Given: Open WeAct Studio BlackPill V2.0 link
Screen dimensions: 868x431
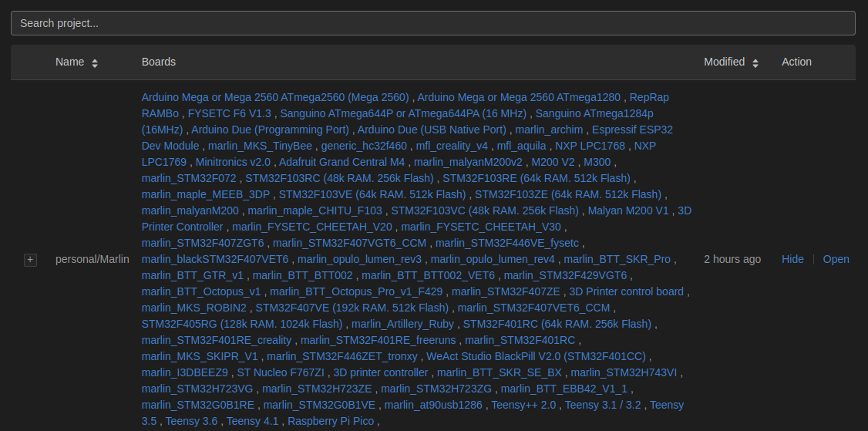Looking at the screenshot, I should (537, 357).
